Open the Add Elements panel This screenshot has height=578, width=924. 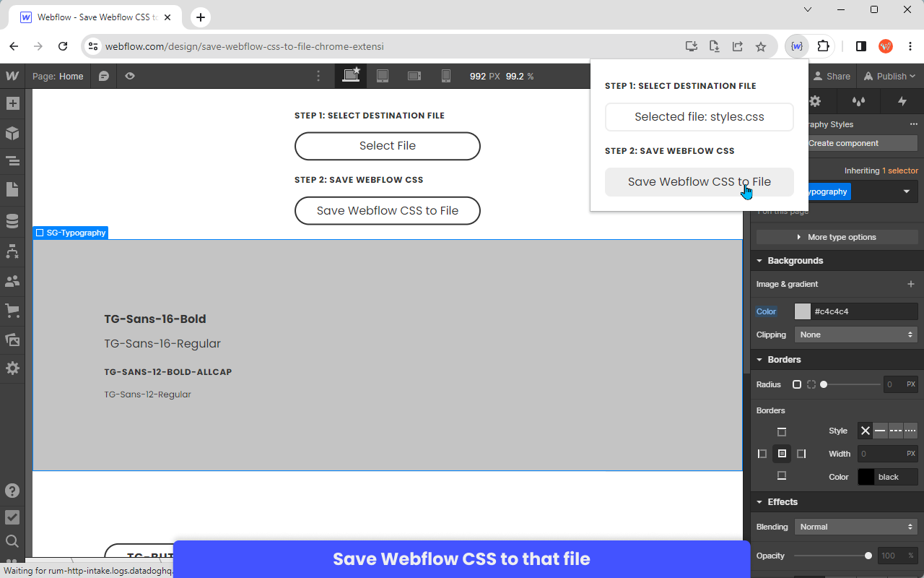pos(12,103)
